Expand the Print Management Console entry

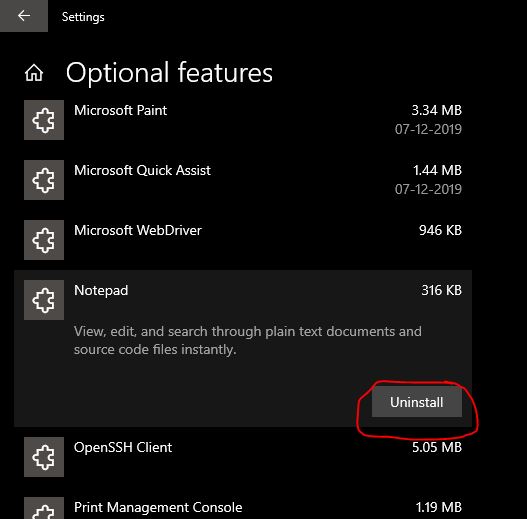[x=243, y=507]
